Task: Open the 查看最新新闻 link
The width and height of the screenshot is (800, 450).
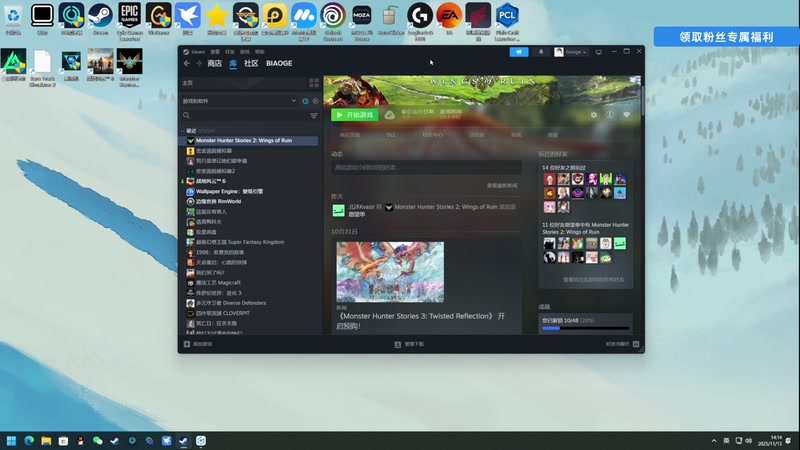Action: click(502, 186)
